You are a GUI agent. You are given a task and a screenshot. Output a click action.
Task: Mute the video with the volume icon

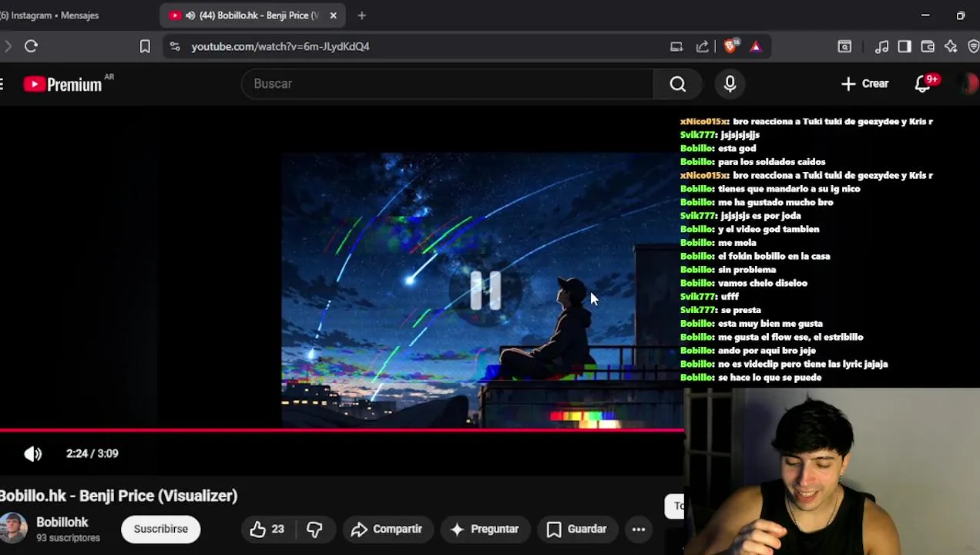(32, 454)
